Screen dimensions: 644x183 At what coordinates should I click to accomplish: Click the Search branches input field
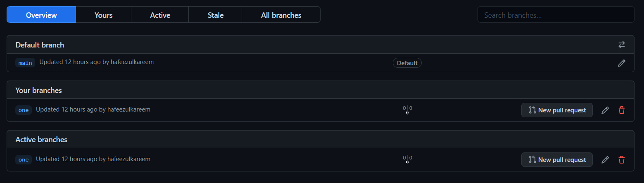(x=556, y=15)
